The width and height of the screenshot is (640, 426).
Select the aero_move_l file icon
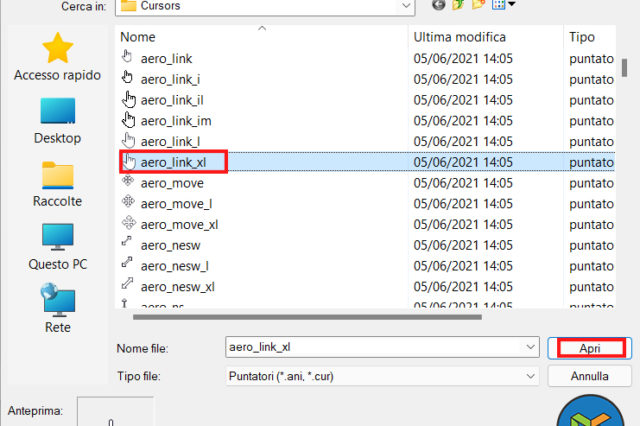128,201
